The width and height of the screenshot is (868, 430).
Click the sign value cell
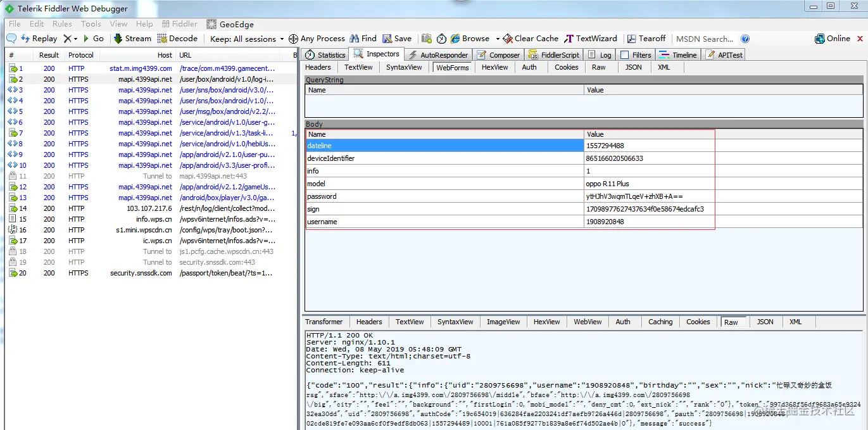click(723, 209)
